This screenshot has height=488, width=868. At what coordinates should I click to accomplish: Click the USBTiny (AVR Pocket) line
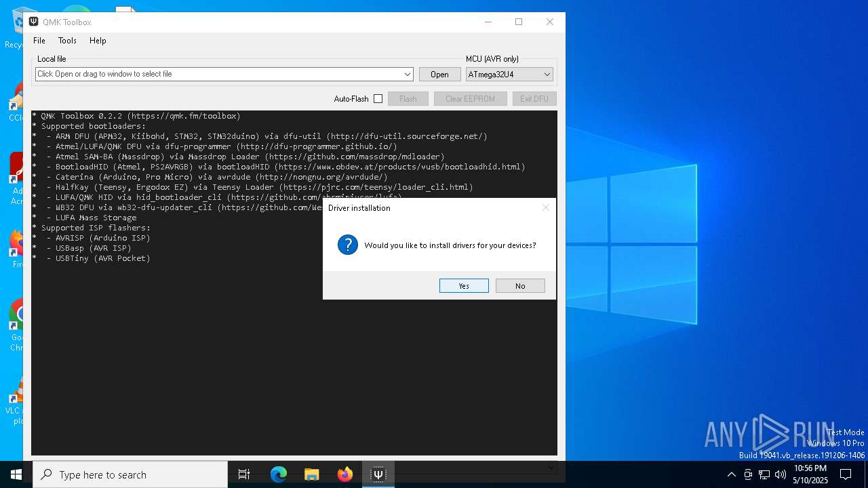[x=92, y=258]
